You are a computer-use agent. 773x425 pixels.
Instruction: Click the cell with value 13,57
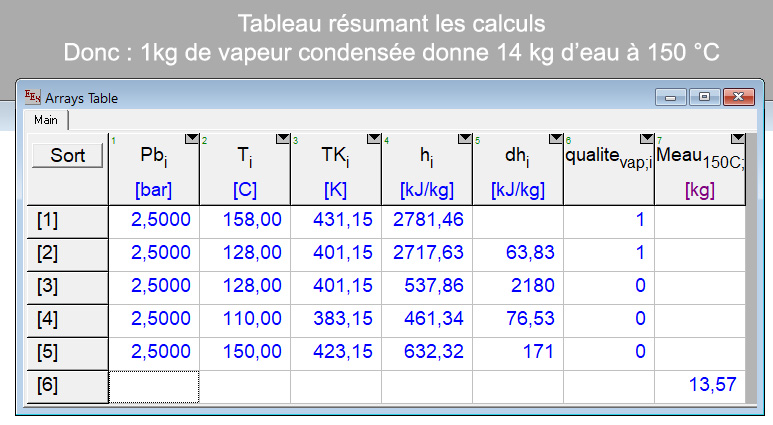click(x=700, y=387)
